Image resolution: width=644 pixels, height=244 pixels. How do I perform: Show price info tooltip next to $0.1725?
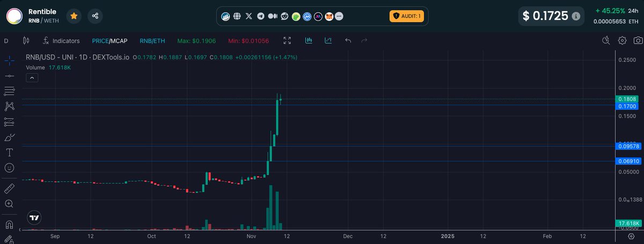tap(576, 16)
